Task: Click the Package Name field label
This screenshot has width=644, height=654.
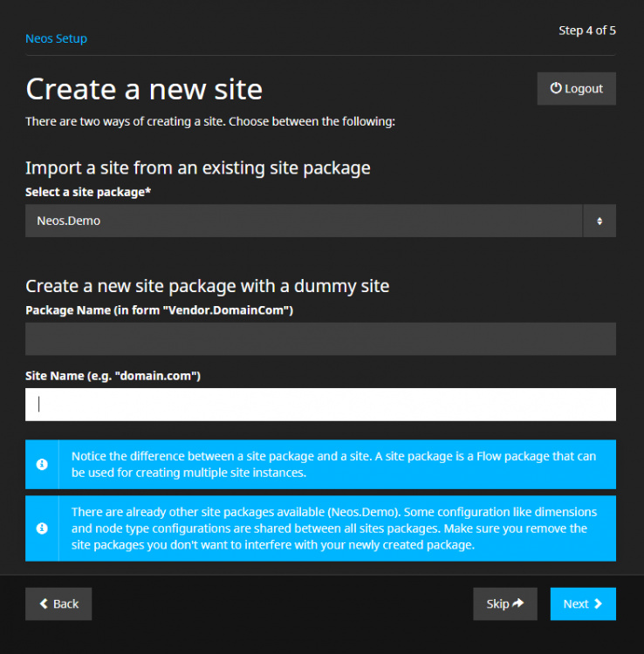Action: [x=160, y=310]
